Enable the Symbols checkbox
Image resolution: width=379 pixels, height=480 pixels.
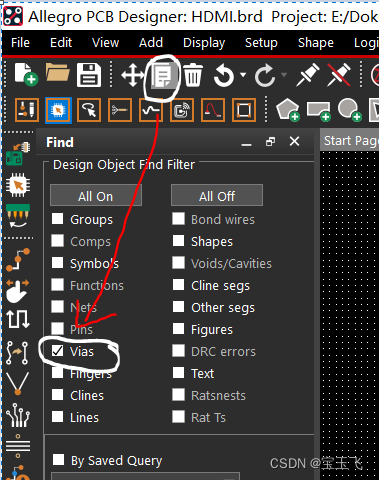pos(57,263)
